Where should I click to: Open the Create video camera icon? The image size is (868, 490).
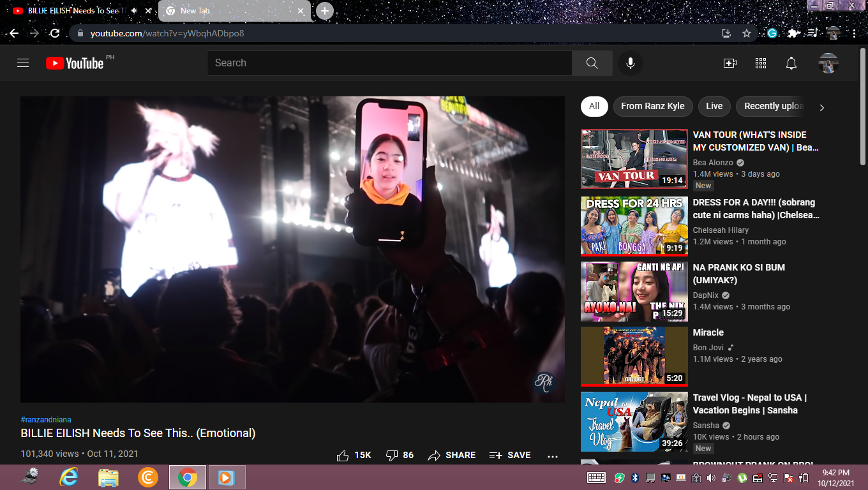tap(730, 63)
